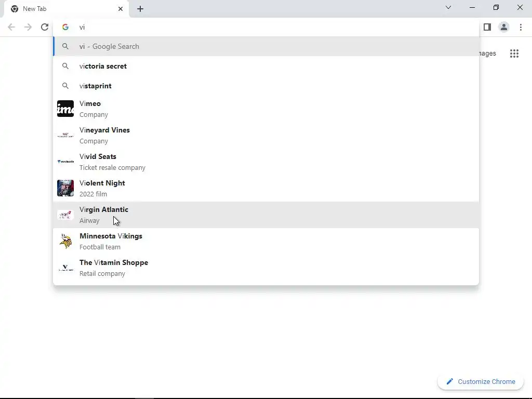Open the side panel icon
Viewport: 532px width, 399px height.
pos(487,27)
